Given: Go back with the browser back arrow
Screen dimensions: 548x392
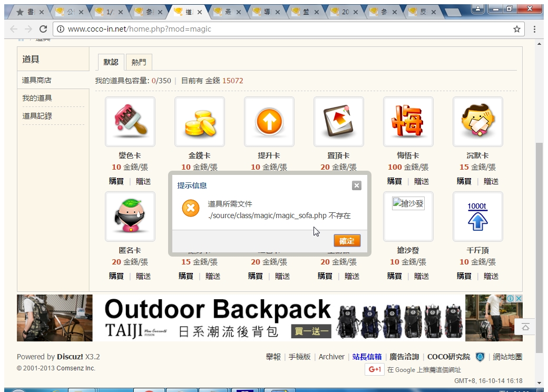Looking at the screenshot, I should coord(14,29).
